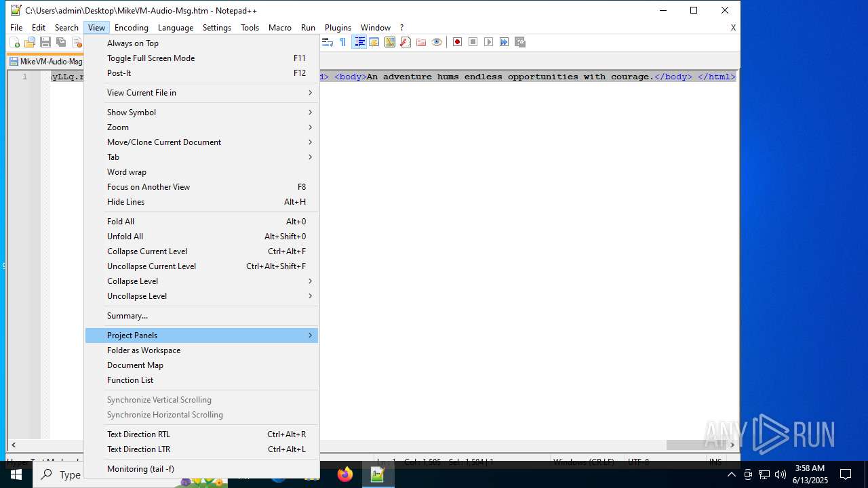
Task: Toggle Full Screen Mode entry
Action: (201, 58)
